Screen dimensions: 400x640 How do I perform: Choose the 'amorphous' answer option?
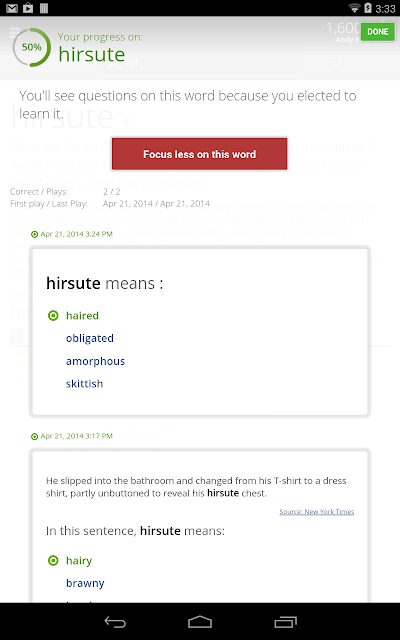96,361
